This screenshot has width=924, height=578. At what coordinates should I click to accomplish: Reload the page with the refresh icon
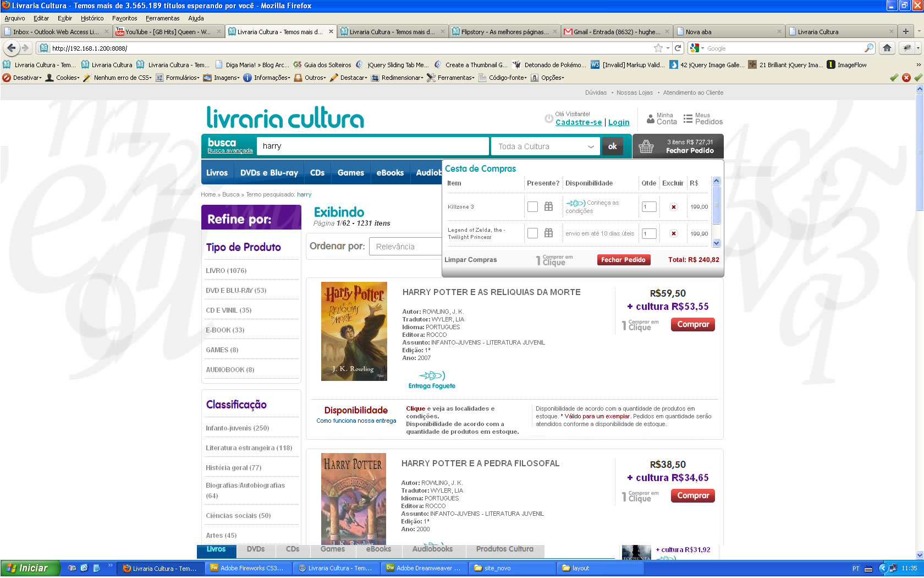pyautogui.click(x=678, y=48)
